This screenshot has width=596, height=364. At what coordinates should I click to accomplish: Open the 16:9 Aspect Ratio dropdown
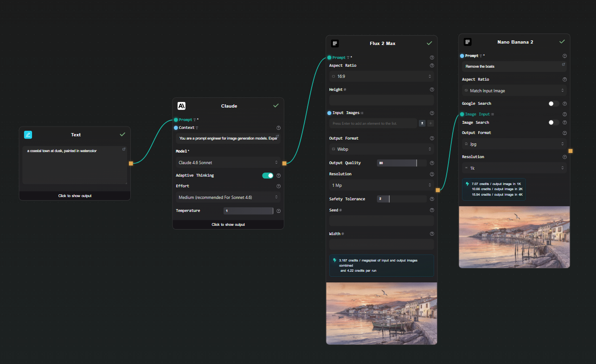(x=381, y=76)
